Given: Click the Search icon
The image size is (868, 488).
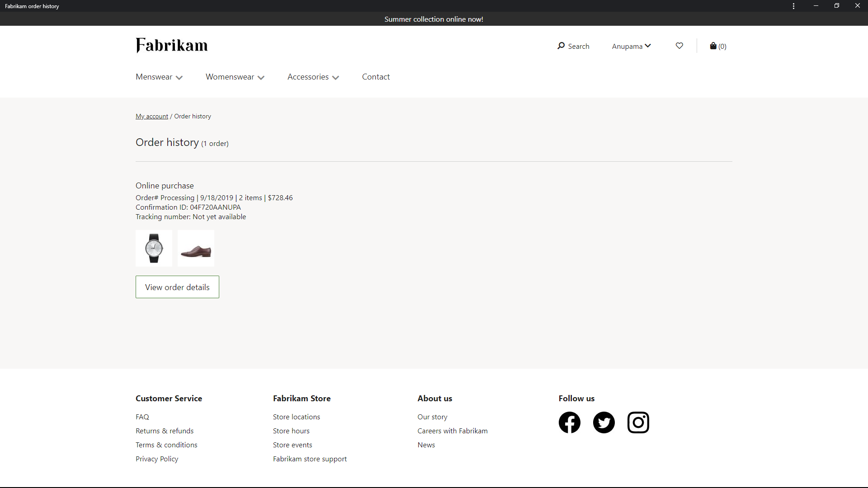Looking at the screenshot, I should [x=561, y=46].
